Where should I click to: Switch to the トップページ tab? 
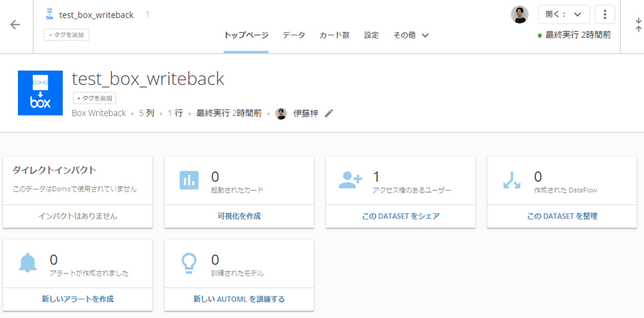[x=246, y=35]
